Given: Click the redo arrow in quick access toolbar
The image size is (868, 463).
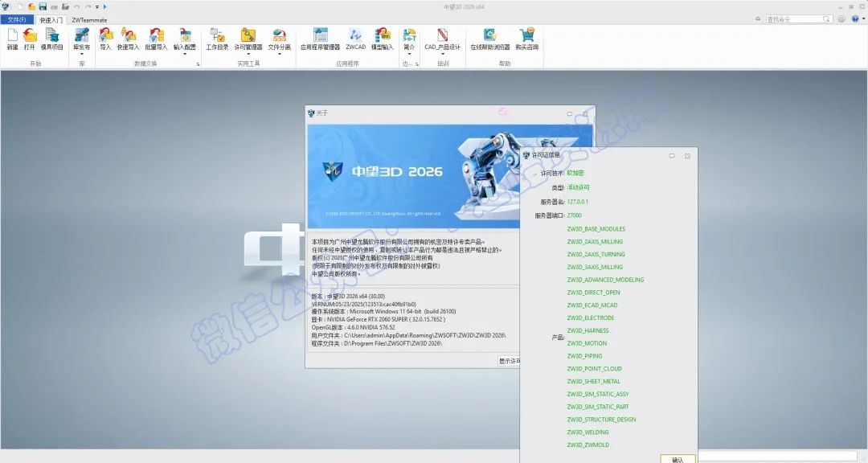Looking at the screenshot, I should tap(88, 6).
